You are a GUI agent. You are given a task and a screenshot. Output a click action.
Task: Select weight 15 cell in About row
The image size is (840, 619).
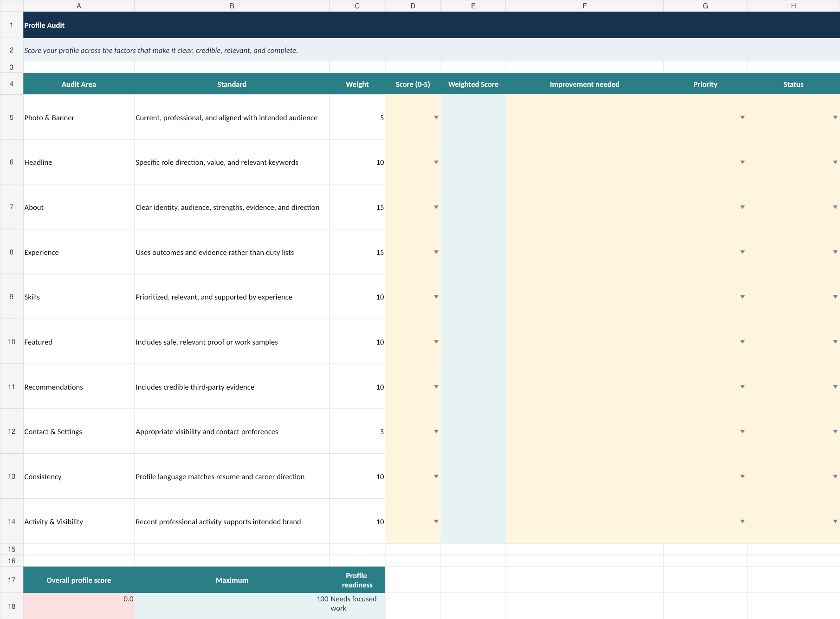357,207
